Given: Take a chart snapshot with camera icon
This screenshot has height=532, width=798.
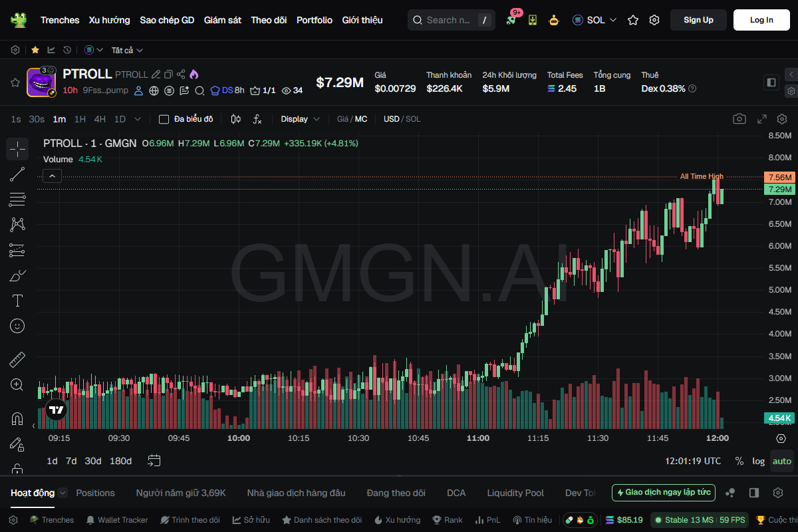Looking at the screenshot, I should 739,119.
